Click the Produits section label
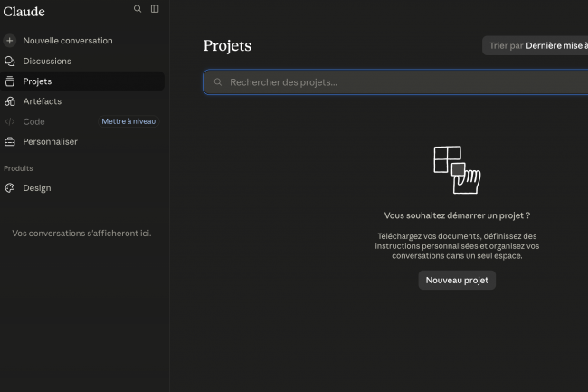This screenshot has width=588, height=392. click(x=18, y=168)
